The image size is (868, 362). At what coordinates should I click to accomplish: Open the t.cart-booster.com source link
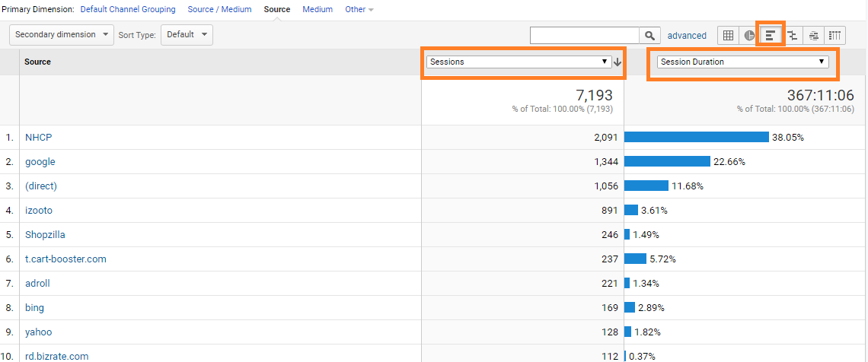coord(66,259)
